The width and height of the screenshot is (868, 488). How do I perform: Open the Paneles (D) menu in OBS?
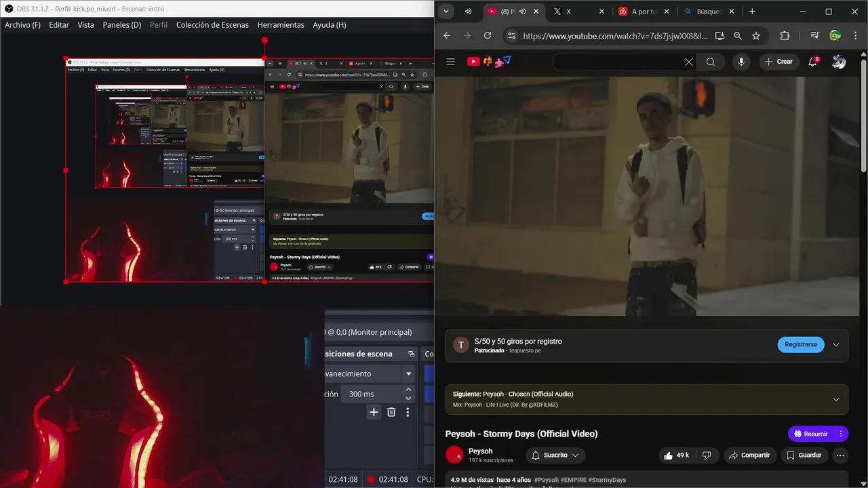click(122, 24)
